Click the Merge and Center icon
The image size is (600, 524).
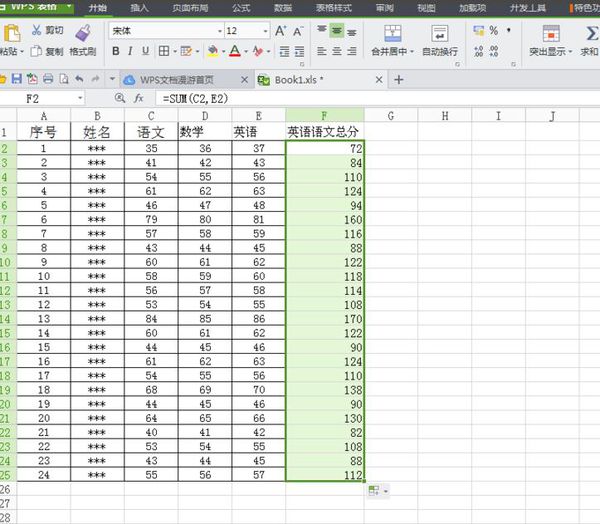point(393,33)
